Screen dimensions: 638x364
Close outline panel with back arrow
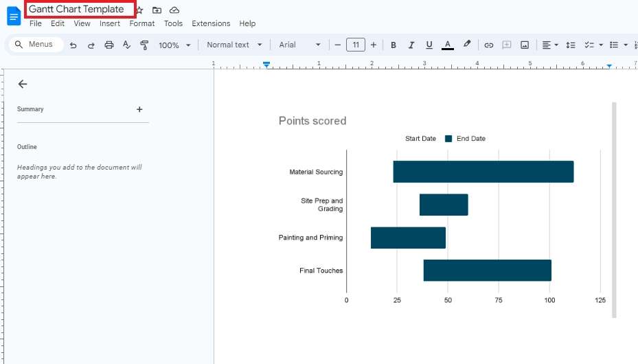[x=23, y=84]
